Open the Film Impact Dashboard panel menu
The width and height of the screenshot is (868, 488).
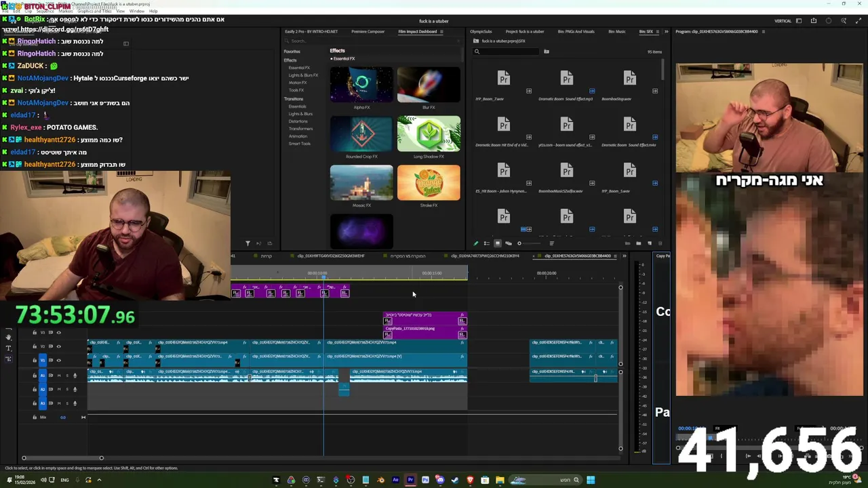[441, 31]
